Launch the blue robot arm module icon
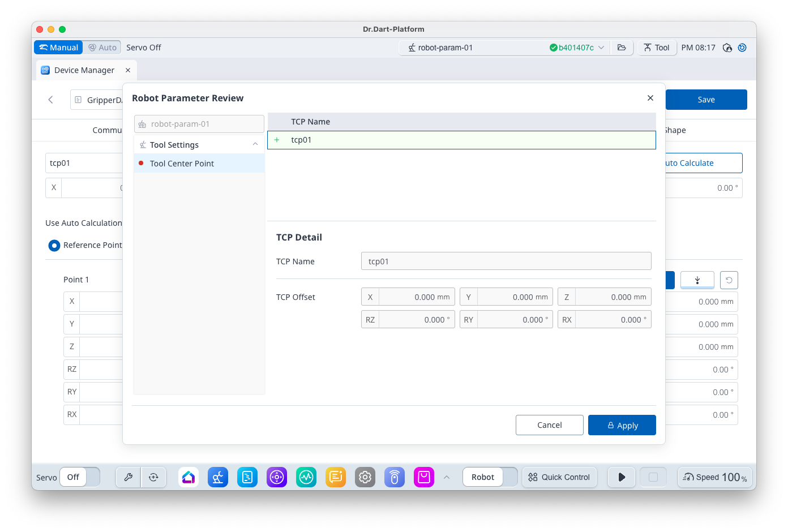Screen dimensions: 788x532 pos(218,477)
